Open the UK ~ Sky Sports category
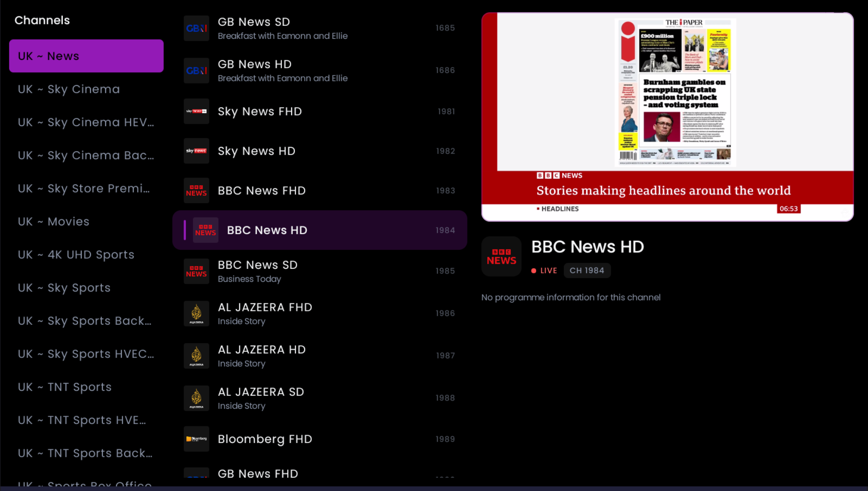This screenshot has height=491, width=868. click(x=86, y=288)
